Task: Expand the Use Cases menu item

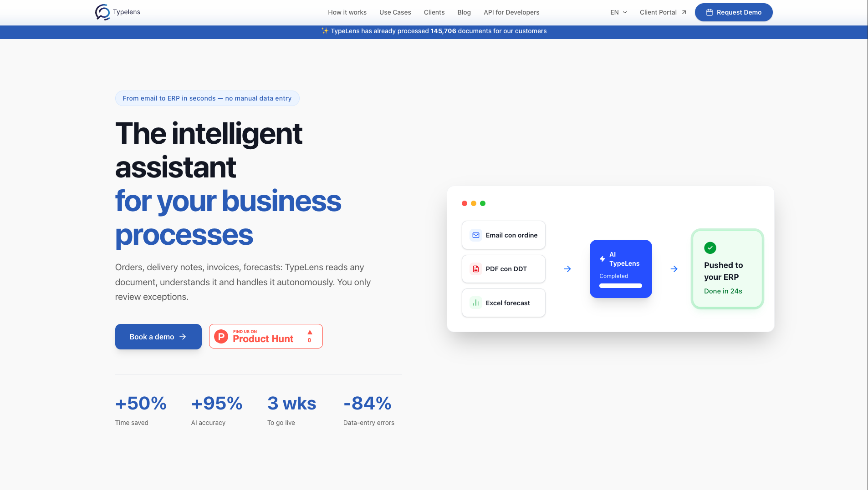Action: (x=395, y=12)
